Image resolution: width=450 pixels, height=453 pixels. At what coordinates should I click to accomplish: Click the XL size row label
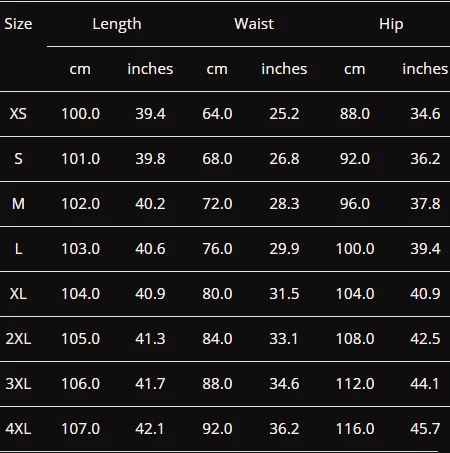pyautogui.click(x=18, y=294)
